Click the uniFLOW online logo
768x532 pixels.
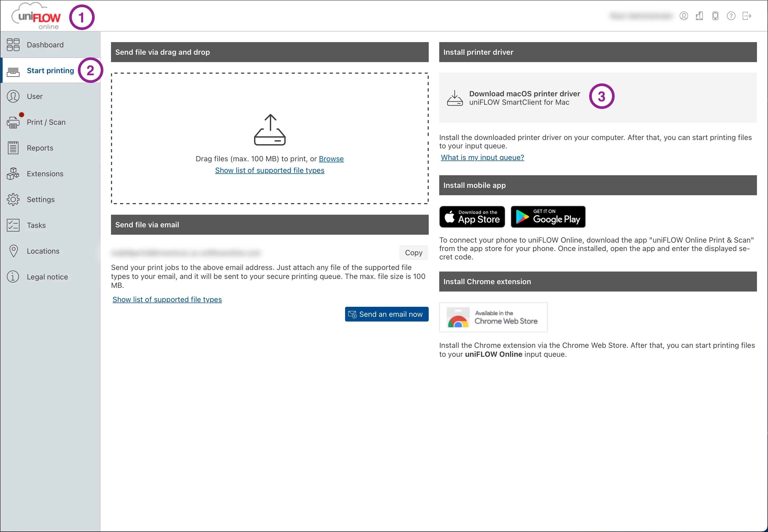pos(36,16)
